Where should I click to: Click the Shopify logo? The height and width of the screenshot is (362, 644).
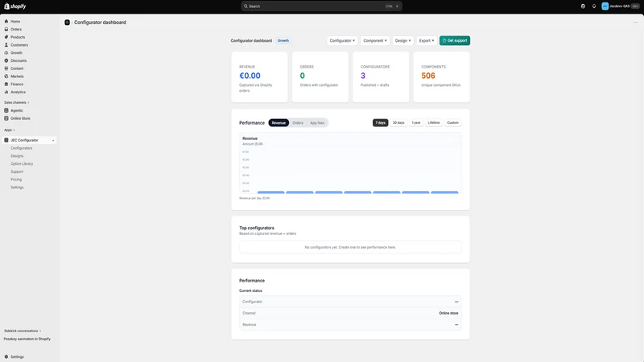point(14,6)
